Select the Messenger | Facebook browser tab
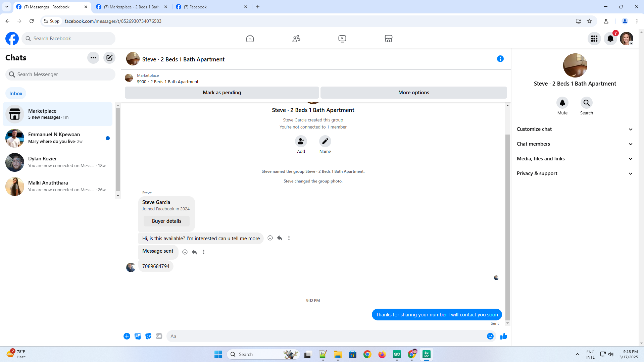 [52, 7]
